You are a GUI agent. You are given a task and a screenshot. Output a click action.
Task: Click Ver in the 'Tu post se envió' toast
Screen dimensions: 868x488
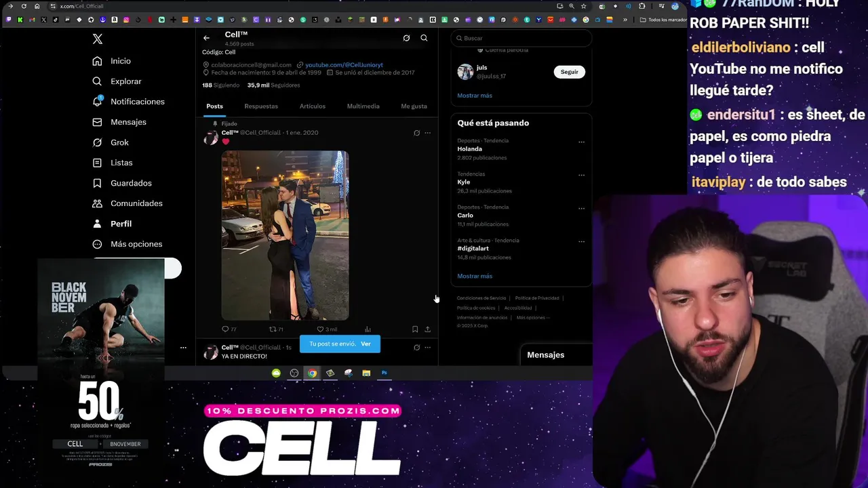tap(366, 344)
